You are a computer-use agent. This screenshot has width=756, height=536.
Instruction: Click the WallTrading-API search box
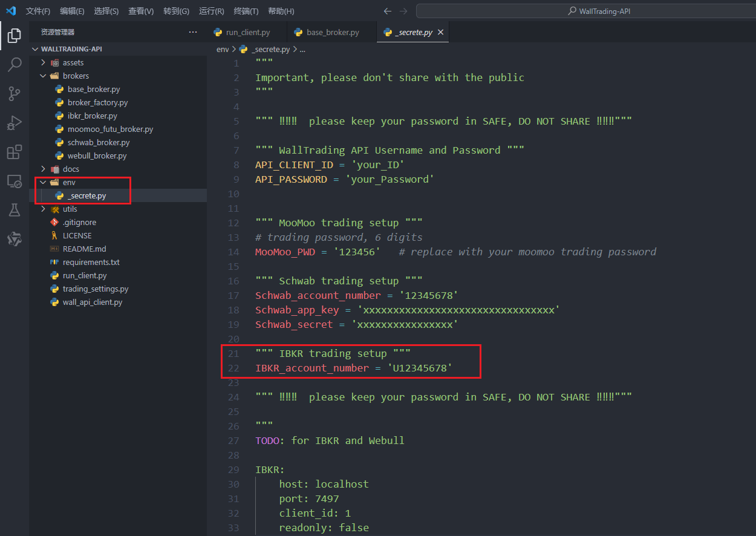585,11
